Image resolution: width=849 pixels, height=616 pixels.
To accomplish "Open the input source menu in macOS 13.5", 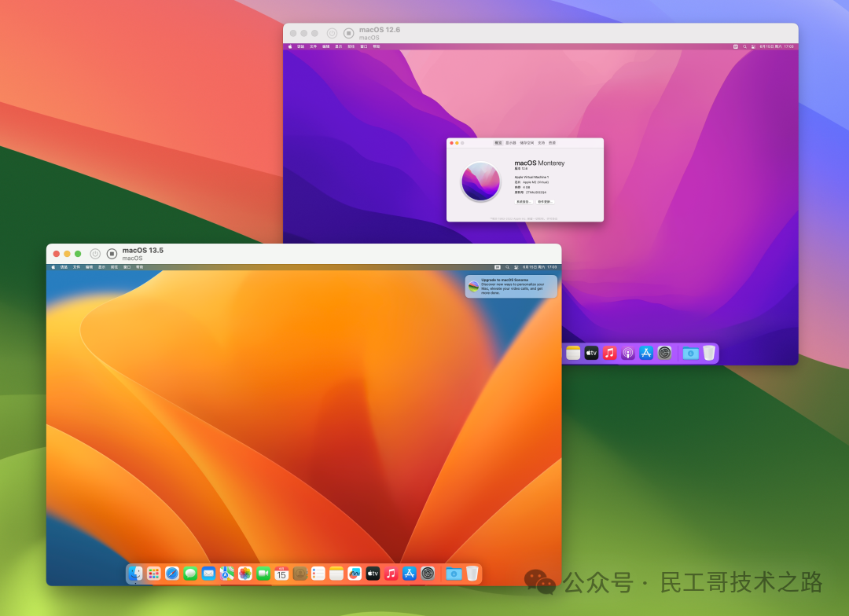I will click(x=498, y=267).
